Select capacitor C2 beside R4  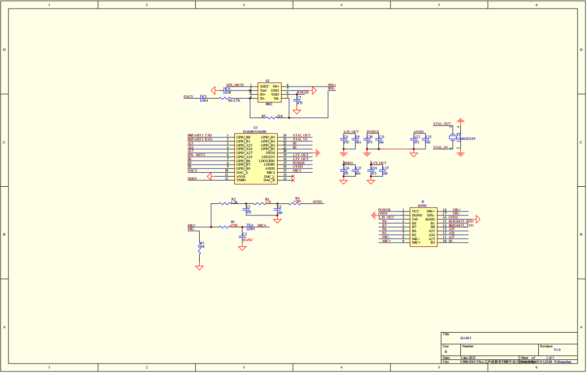[278, 209]
